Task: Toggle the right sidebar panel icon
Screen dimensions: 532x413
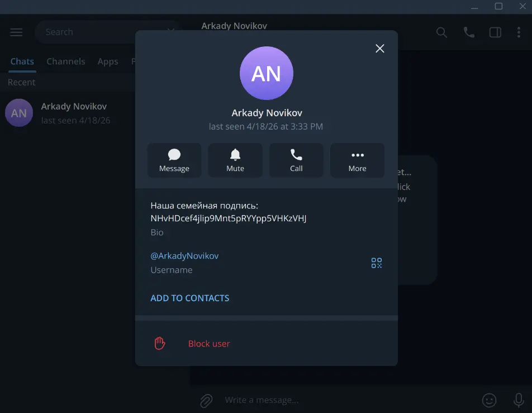Action: [495, 32]
